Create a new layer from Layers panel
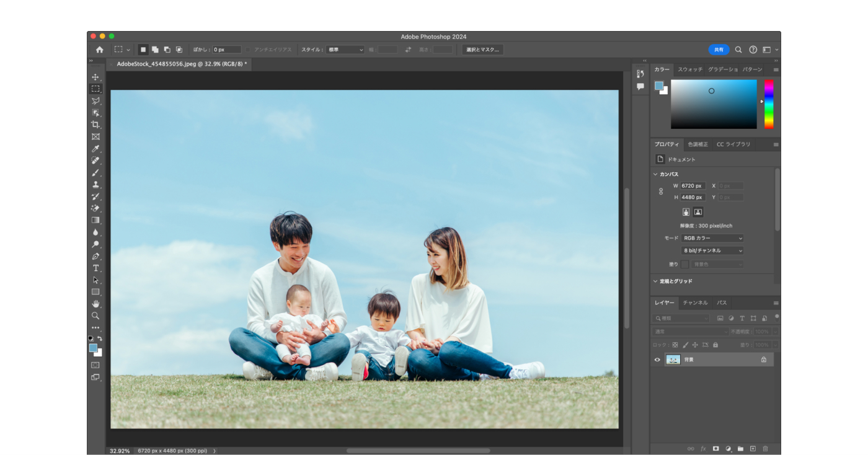The width and height of the screenshot is (868, 455). [753, 448]
